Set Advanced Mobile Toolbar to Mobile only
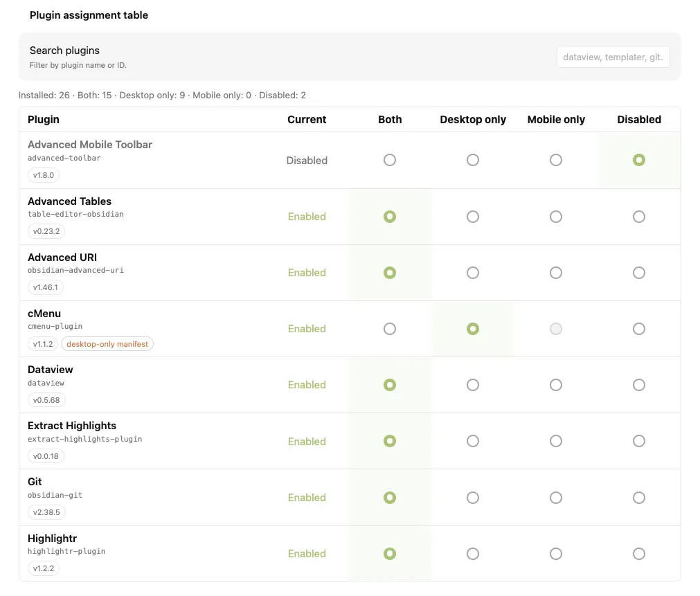This screenshot has height=596, width=700. [556, 160]
